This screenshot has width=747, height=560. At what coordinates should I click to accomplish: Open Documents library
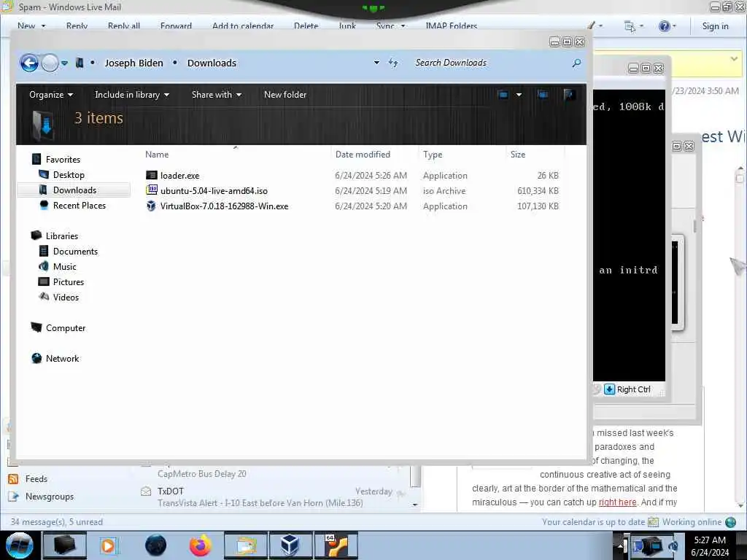click(75, 252)
